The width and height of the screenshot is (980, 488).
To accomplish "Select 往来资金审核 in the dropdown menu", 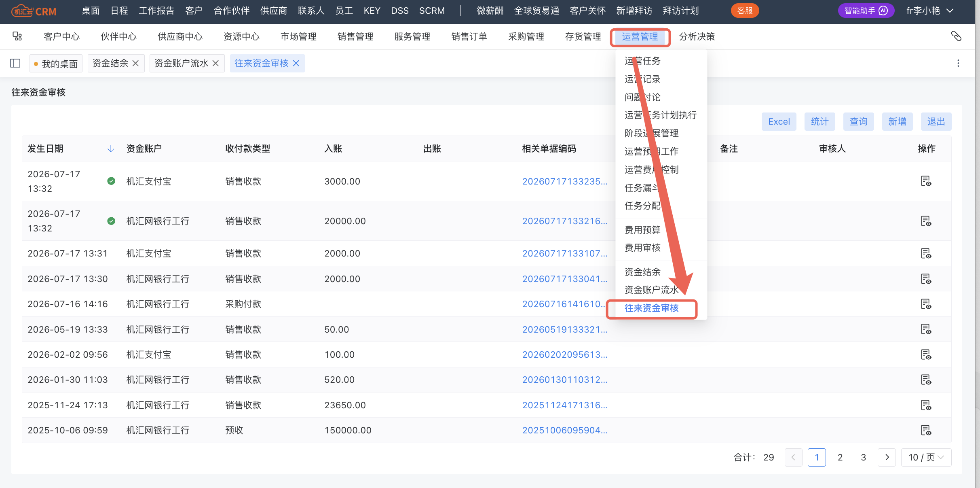I will (652, 308).
